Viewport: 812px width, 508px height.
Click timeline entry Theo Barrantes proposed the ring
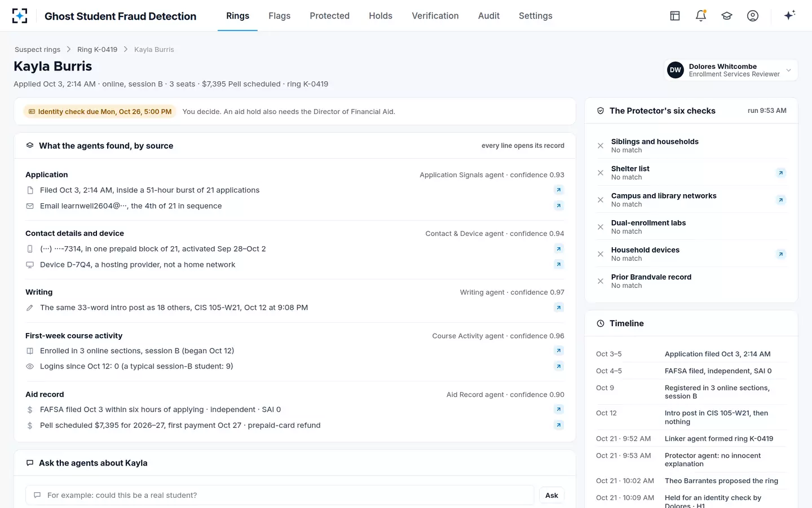tap(691, 481)
